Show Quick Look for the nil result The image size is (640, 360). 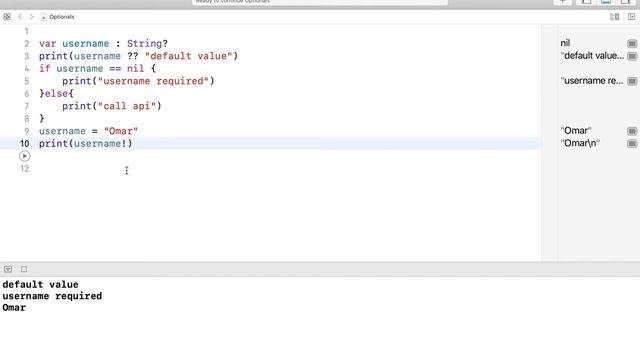[632, 43]
